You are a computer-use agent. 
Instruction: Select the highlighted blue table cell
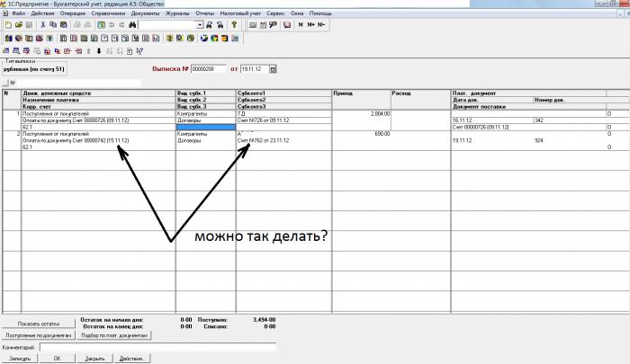[206, 128]
